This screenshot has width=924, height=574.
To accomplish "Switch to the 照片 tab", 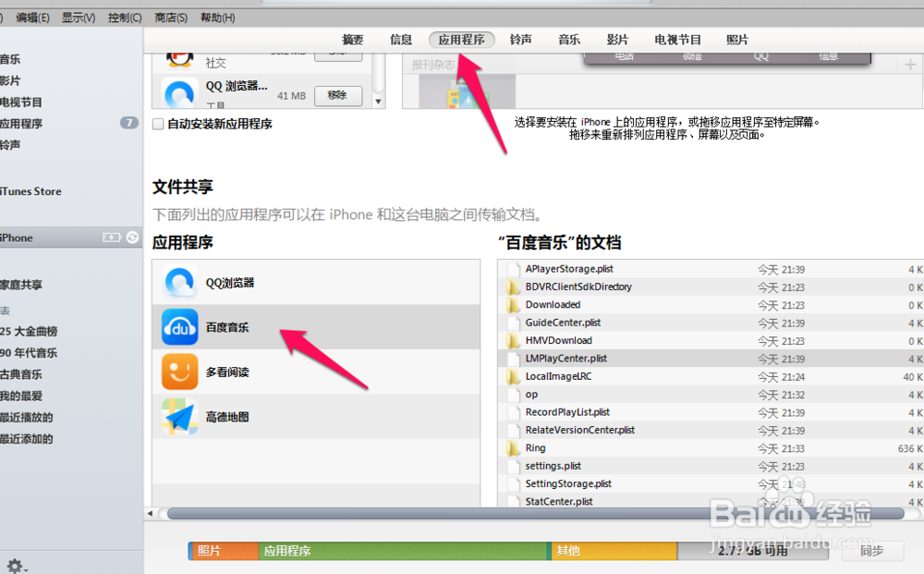I will (737, 40).
